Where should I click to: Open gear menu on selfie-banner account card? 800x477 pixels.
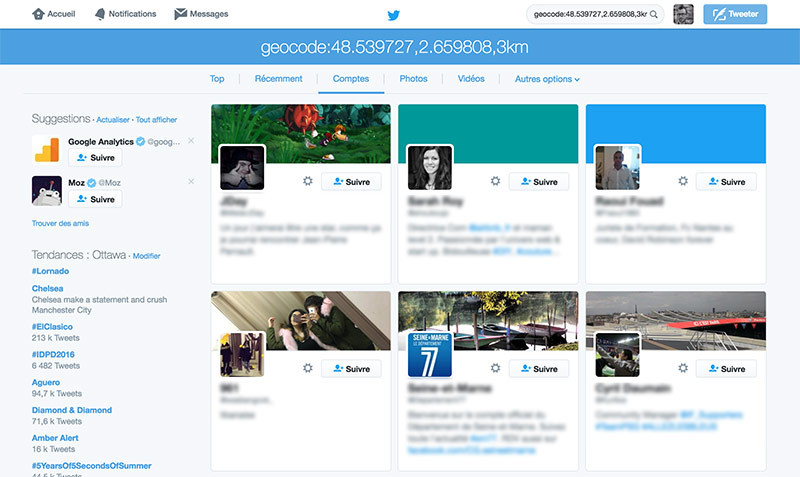(x=308, y=368)
